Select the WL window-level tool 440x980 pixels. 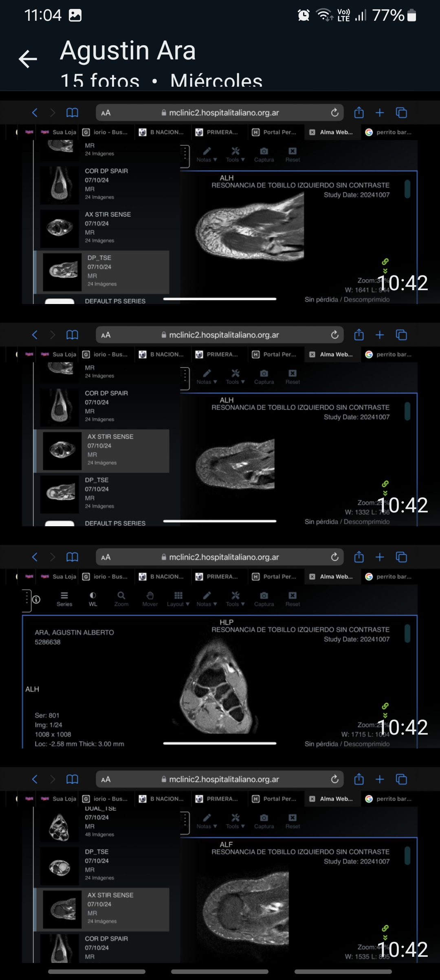(93, 599)
